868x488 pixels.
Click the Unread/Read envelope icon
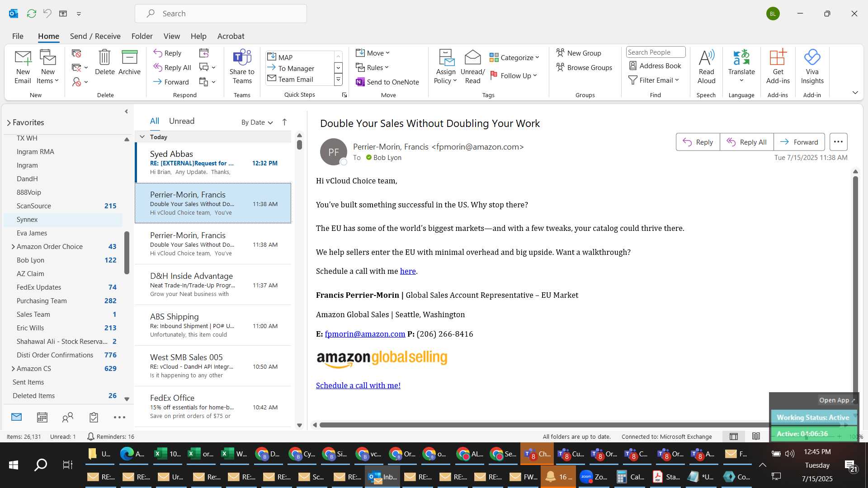point(472,66)
